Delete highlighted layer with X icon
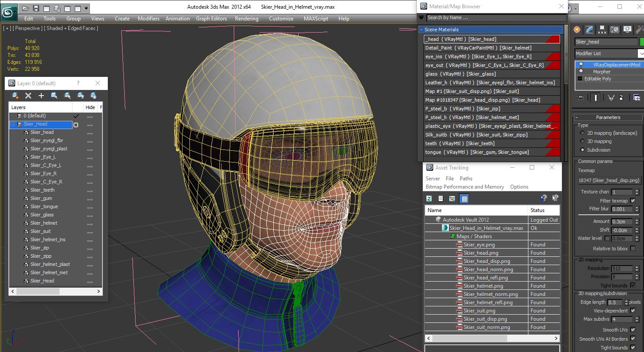 coord(28,96)
